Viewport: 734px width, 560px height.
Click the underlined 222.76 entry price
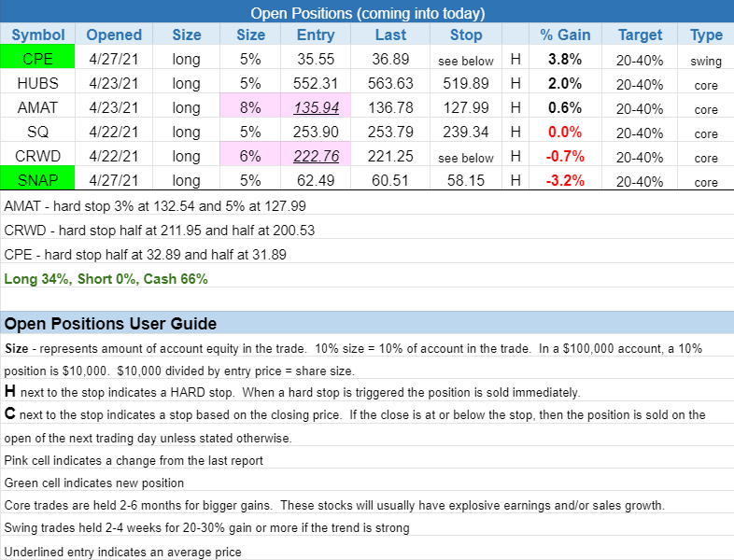(x=316, y=156)
